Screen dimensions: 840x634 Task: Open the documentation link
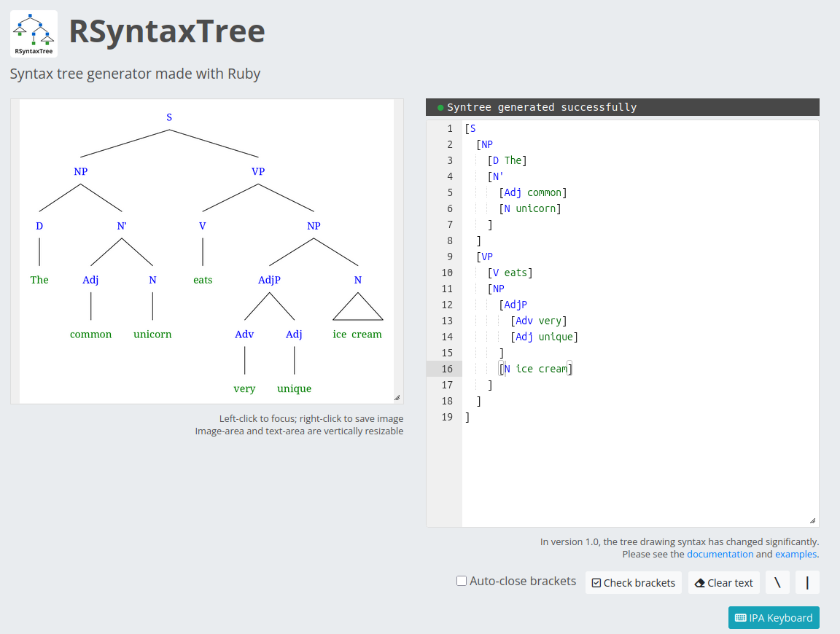pos(720,554)
